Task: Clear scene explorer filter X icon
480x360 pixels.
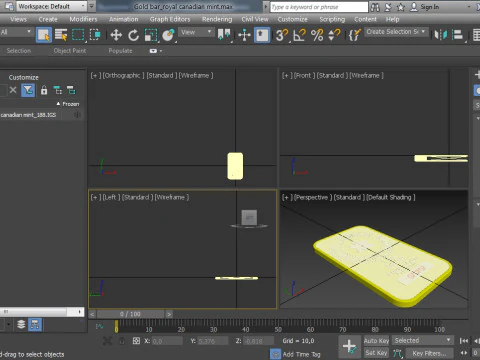Action: pos(13,90)
